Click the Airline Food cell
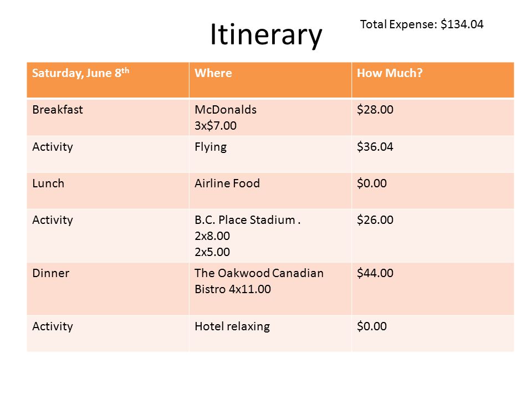 coord(270,191)
